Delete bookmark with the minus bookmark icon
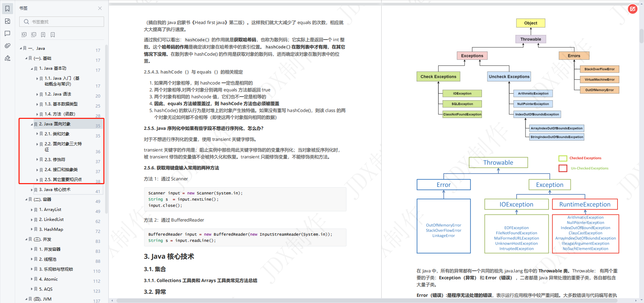The width and height of the screenshot is (644, 303). [53, 35]
